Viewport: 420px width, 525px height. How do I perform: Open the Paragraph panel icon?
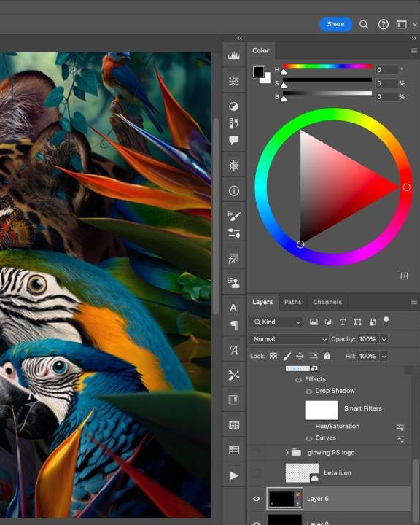[x=234, y=325]
